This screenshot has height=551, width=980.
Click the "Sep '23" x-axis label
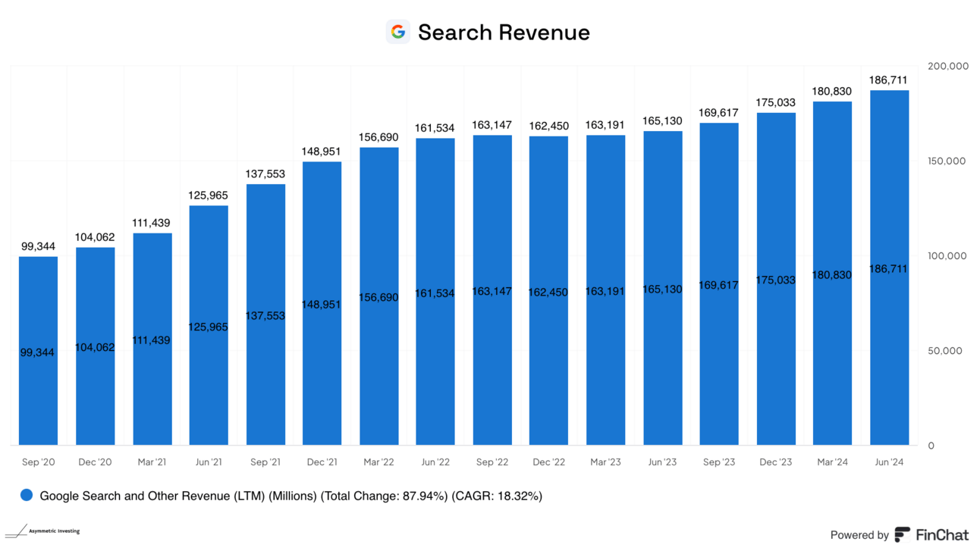click(x=719, y=462)
